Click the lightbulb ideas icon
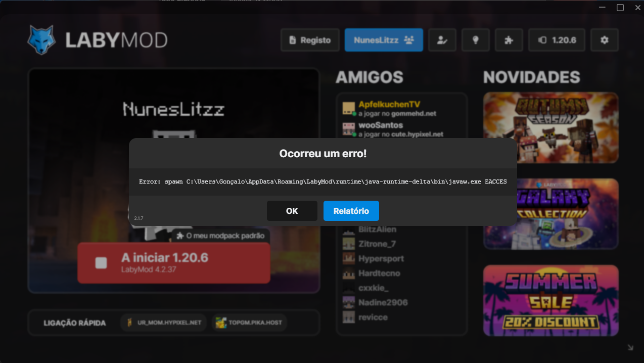644x363 pixels. (476, 40)
